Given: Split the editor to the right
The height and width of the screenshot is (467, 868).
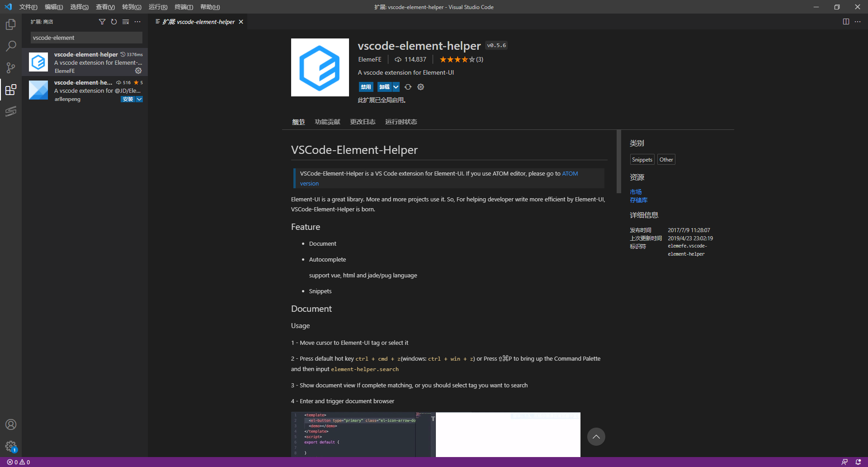Looking at the screenshot, I should 846,22.
